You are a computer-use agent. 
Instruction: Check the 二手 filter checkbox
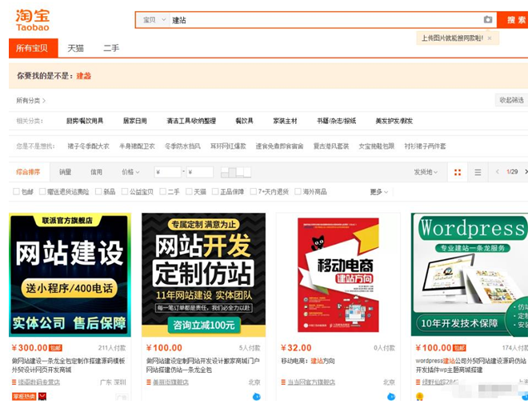pos(163,192)
